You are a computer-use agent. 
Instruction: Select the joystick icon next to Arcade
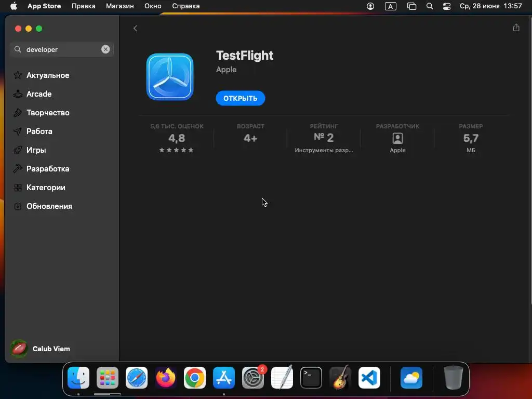18,94
